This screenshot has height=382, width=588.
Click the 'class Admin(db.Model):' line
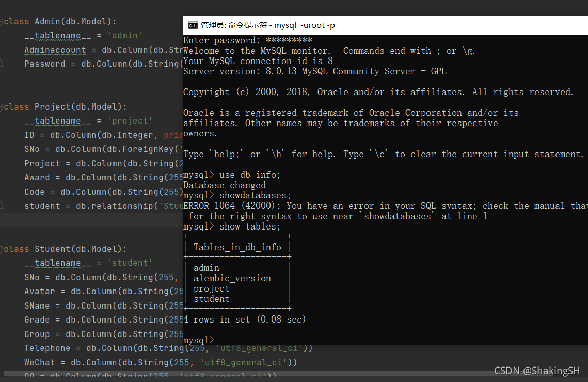click(60, 22)
